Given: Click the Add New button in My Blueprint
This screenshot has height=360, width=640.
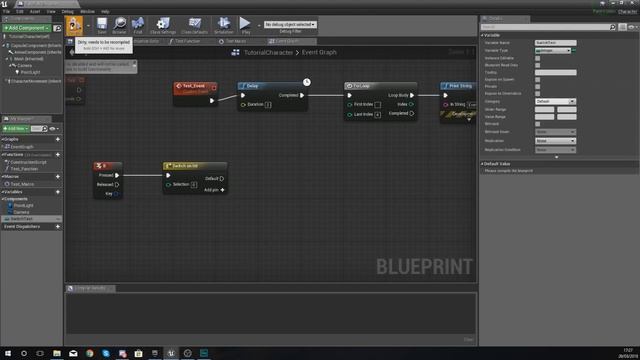Looking at the screenshot, I should tap(16, 129).
